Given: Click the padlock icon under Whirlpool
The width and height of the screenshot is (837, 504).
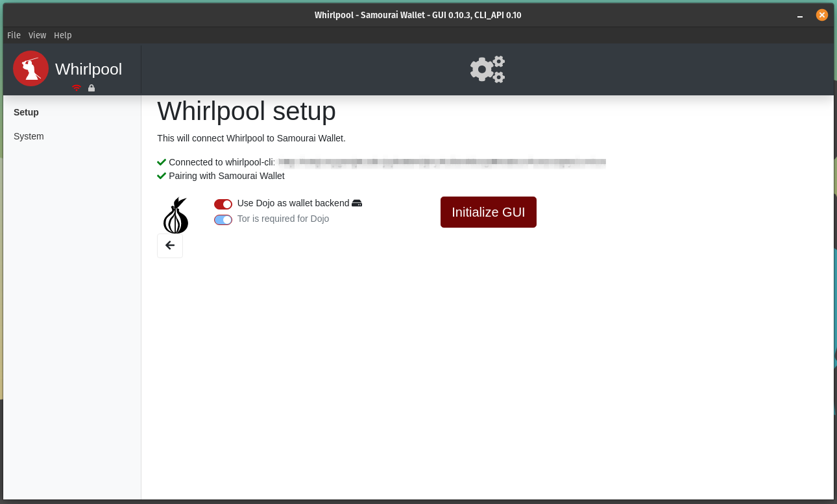Looking at the screenshot, I should point(91,88).
